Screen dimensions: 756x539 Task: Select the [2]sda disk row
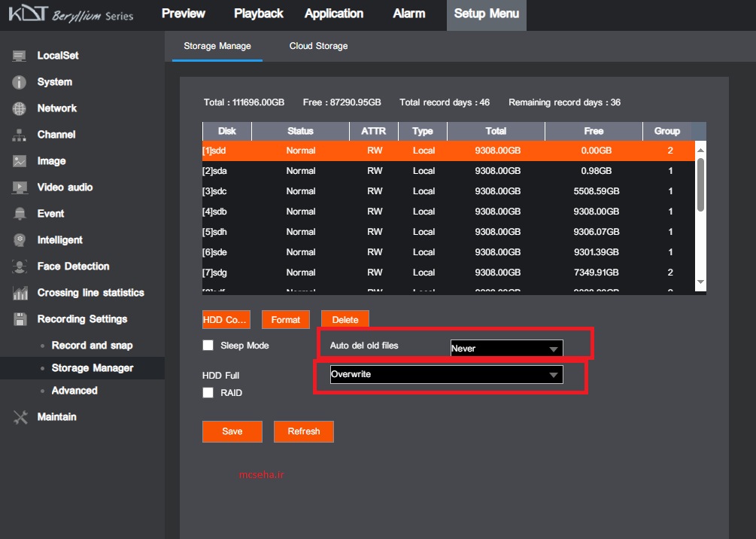448,171
